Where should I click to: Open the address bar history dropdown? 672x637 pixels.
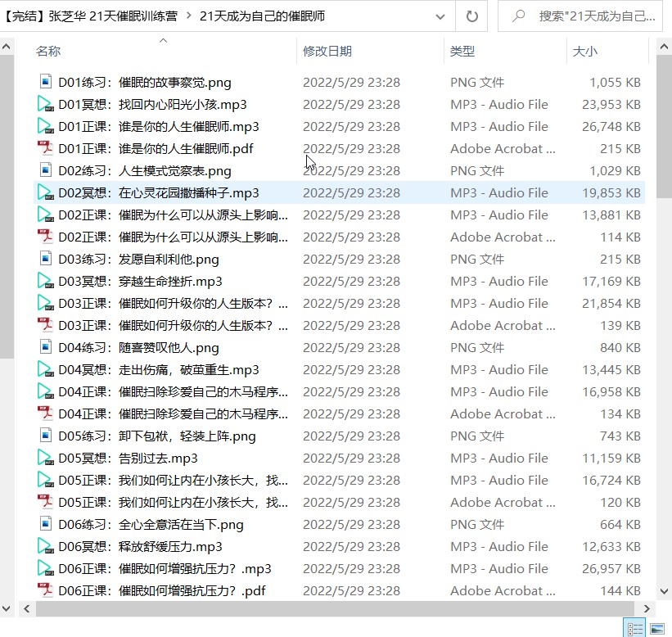coord(440,16)
